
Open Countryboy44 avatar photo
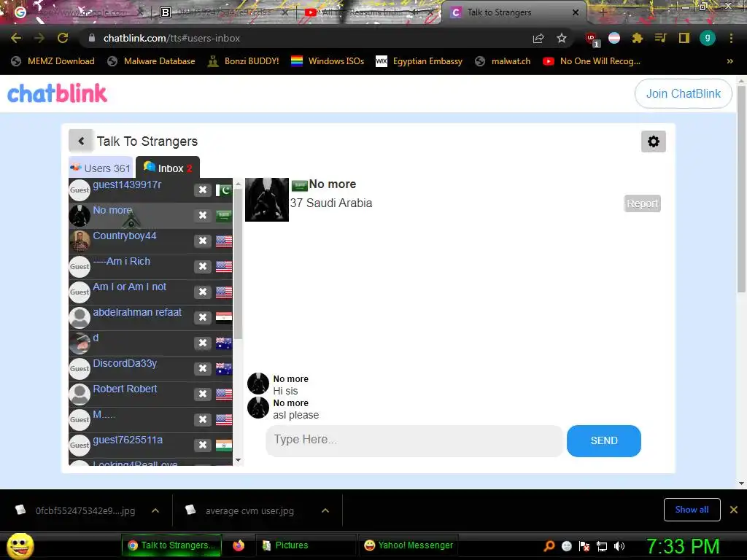click(x=80, y=241)
